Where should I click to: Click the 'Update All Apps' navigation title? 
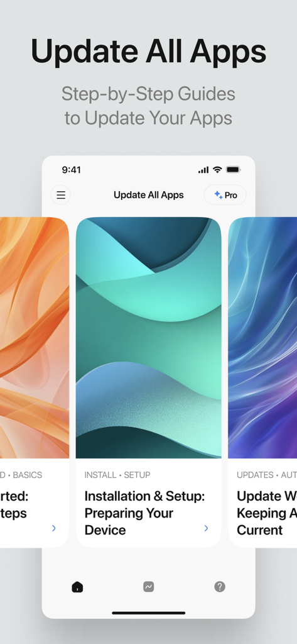(148, 195)
